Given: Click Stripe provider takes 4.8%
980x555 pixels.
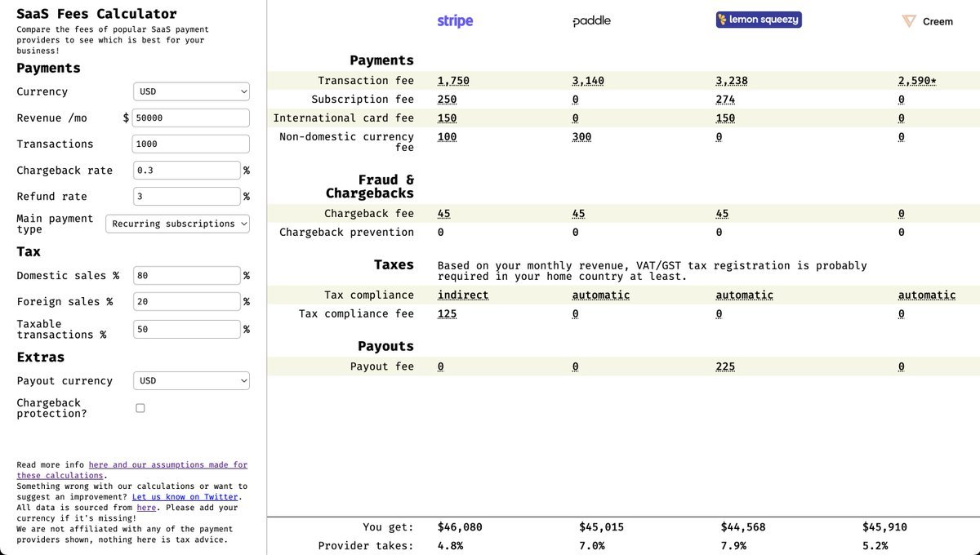Looking at the screenshot, I should (450, 546).
